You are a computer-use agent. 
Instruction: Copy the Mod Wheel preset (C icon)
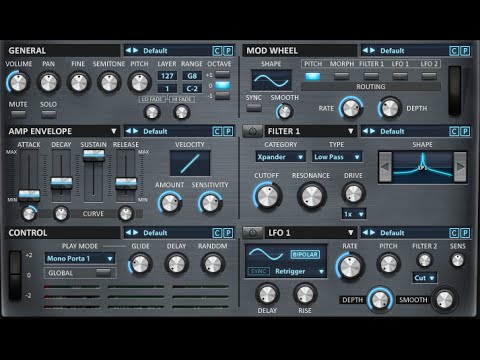point(454,51)
